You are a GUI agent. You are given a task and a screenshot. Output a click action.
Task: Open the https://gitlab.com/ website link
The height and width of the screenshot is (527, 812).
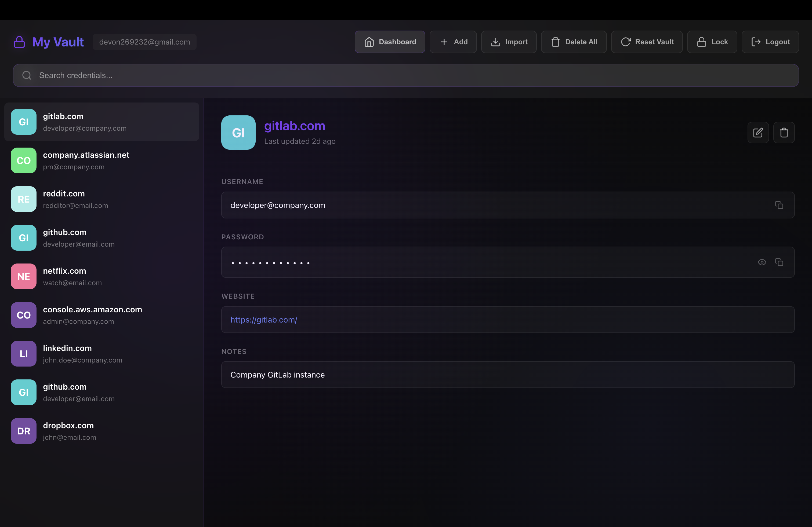pos(263,319)
